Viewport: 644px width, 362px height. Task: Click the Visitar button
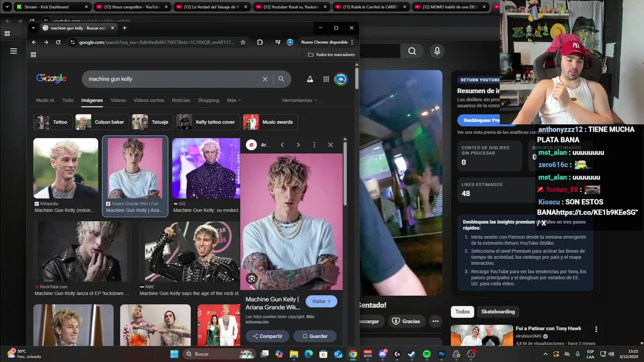[x=321, y=301]
